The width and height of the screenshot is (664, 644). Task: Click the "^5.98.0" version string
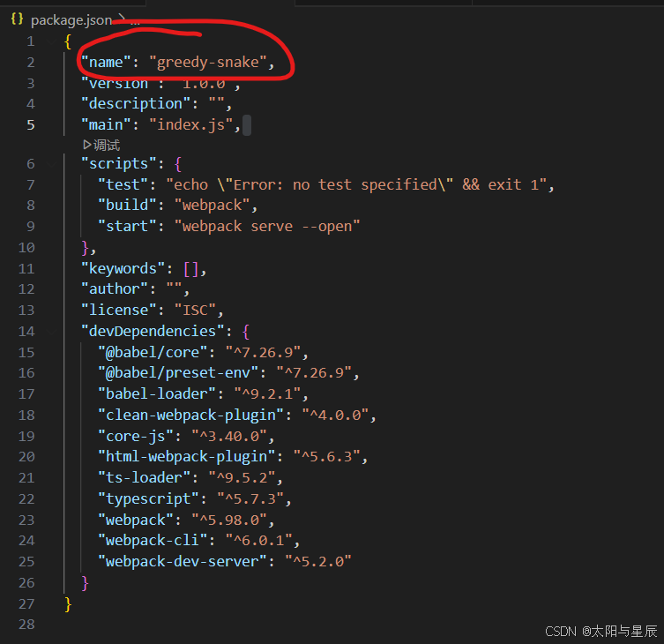[229, 520]
